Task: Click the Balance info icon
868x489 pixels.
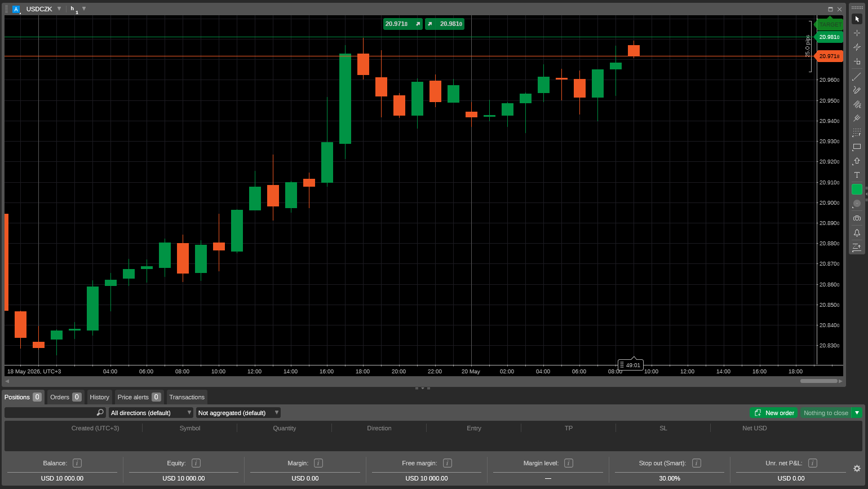Action: coord(77,463)
